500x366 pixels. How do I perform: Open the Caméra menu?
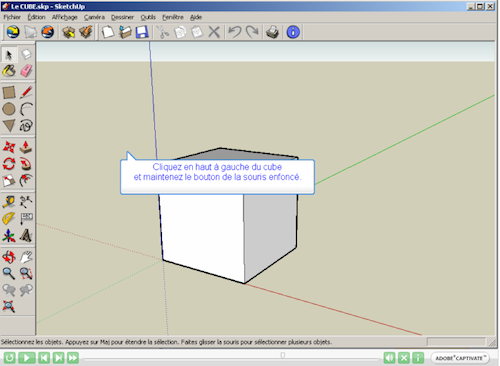pos(94,17)
